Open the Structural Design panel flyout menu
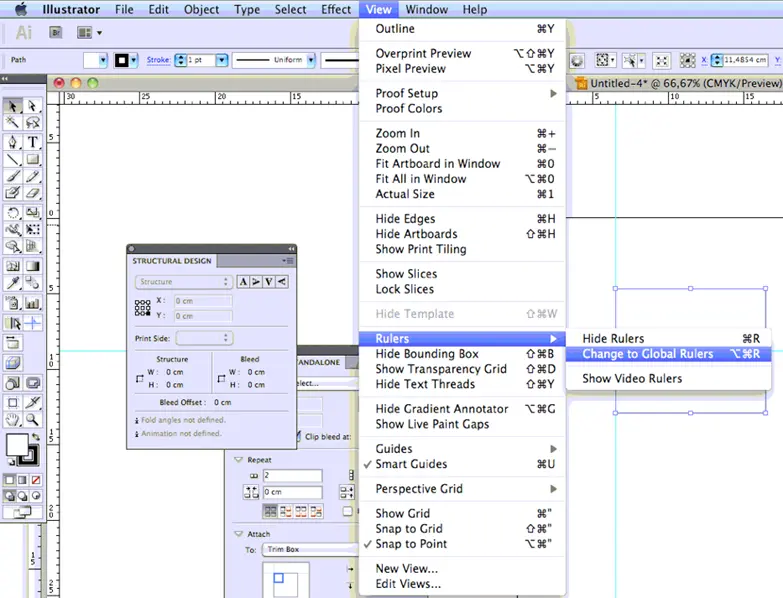 tap(288, 261)
